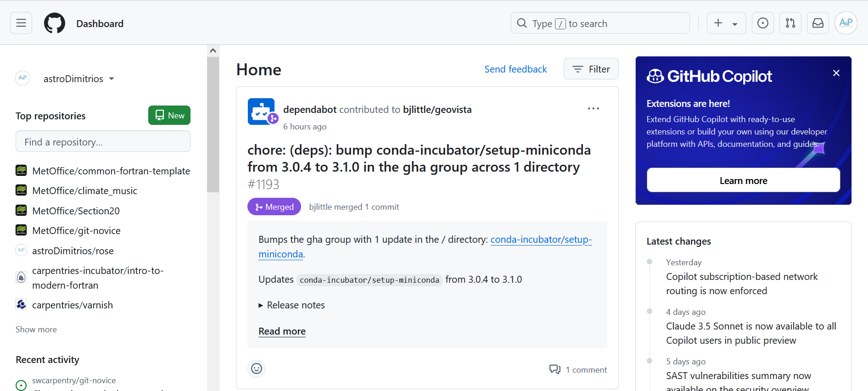Click the sidebar scrollbar thumb
The width and height of the screenshot is (868, 391).
(x=213, y=124)
